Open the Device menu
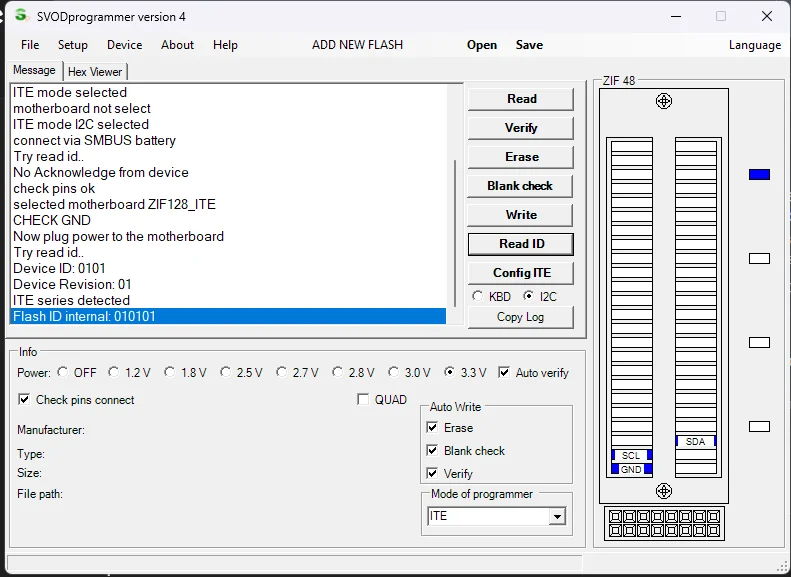Screen dimensions: 791x577 coord(125,45)
